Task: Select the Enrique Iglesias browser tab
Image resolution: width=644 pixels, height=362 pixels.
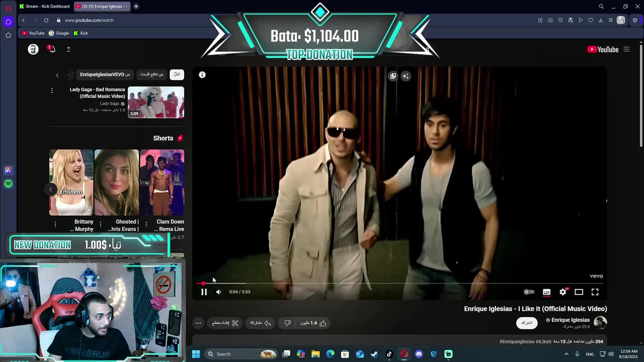Action: tap(102, 7)
